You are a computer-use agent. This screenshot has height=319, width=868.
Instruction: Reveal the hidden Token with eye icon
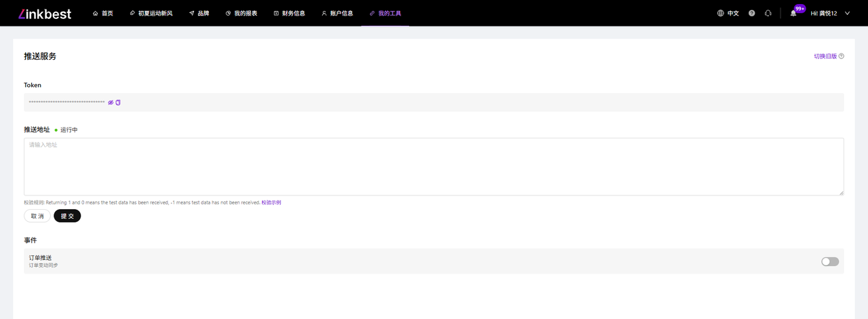point(111,102)
